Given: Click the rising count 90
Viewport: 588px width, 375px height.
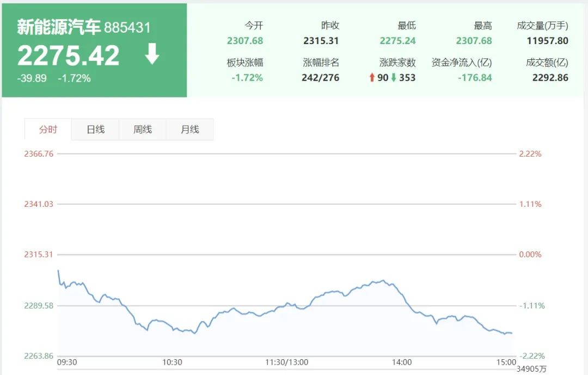Looking at the screenshot, I should (x=383, y=78).
